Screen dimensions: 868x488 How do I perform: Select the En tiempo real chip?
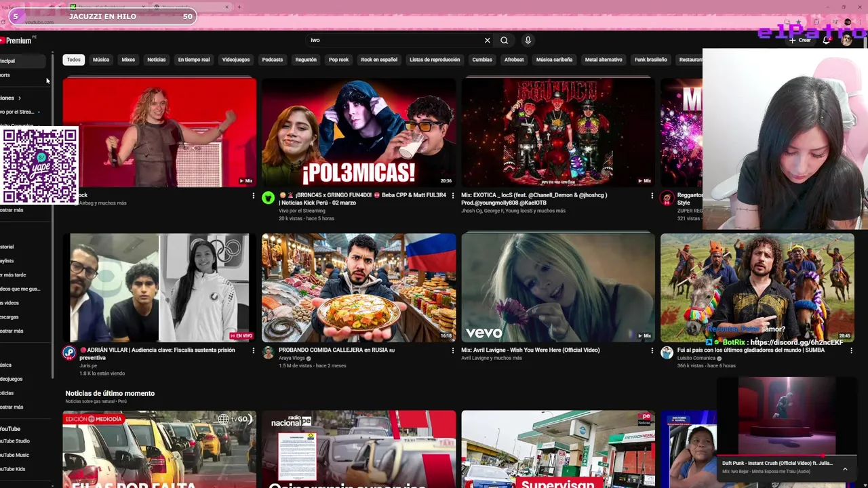(194, 60)
